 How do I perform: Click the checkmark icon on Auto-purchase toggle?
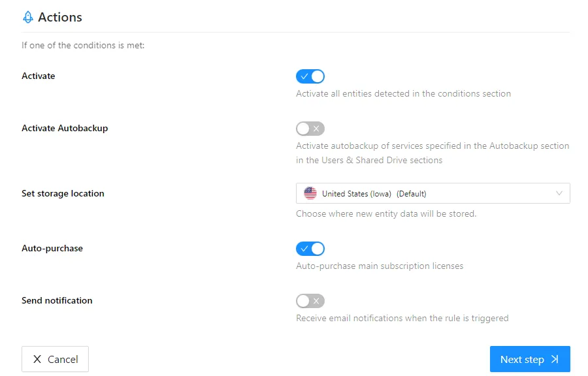point(306,248)
